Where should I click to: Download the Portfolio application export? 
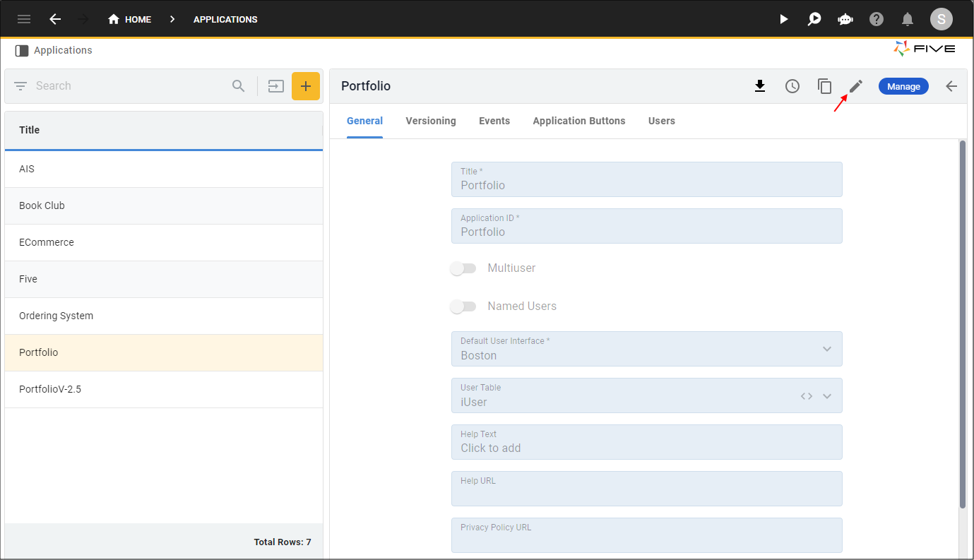(760, 86)
